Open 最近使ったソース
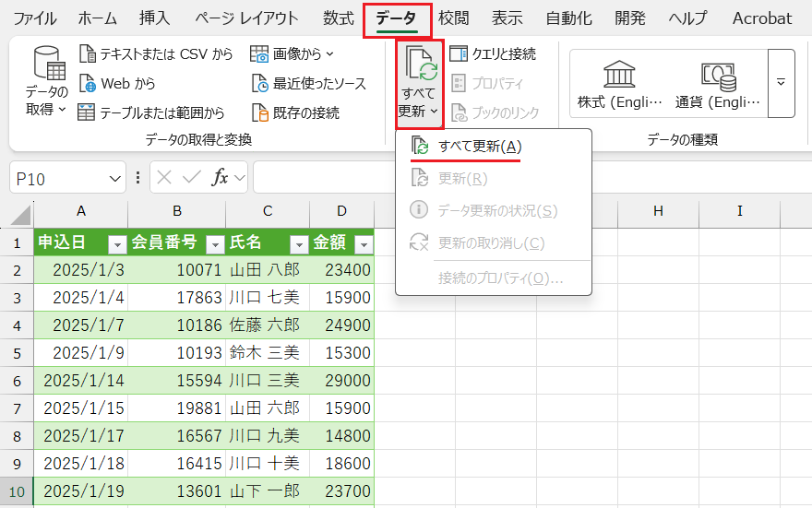Image resolution: width=812 pixels, height=508 pixels. pyautogui.click(x=308, y=83)
